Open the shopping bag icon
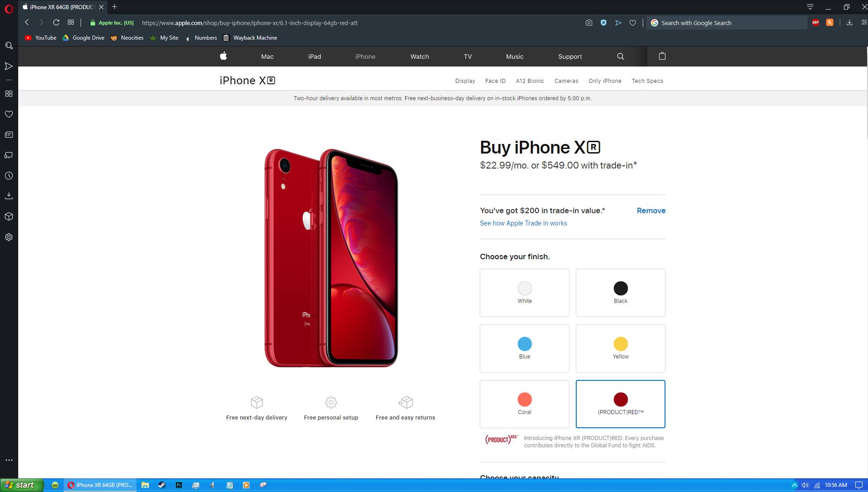Image resolution: width=868 pixels, height=492 pixels. (662, 56)
